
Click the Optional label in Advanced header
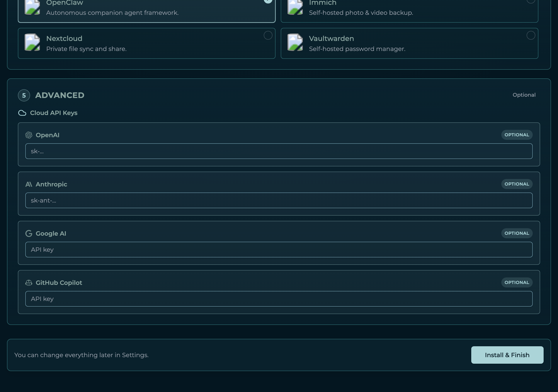pos(524,95)
